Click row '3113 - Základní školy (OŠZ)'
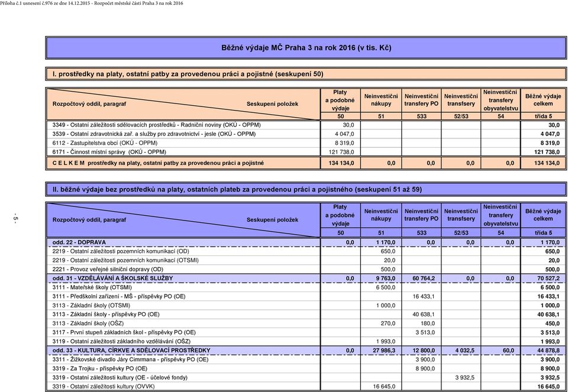The image size is (568, 392). (x=306, y=323)
